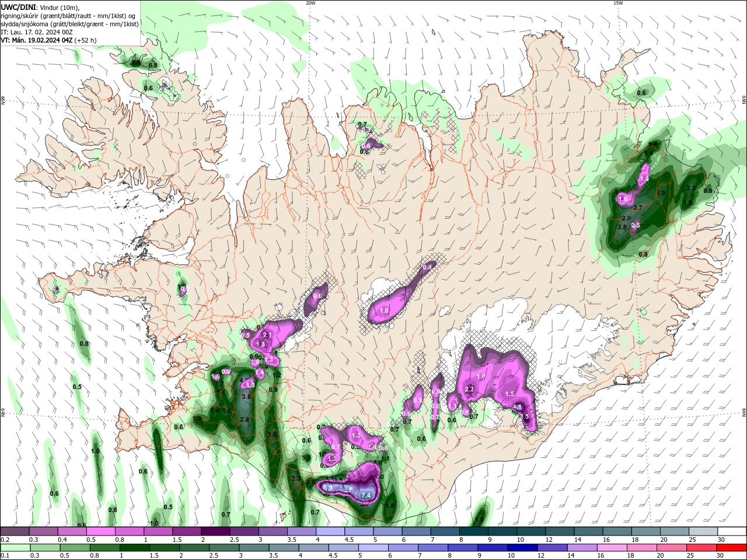Select the dark mauve snow swatch right of 0.2

click(x=15, y=531)
